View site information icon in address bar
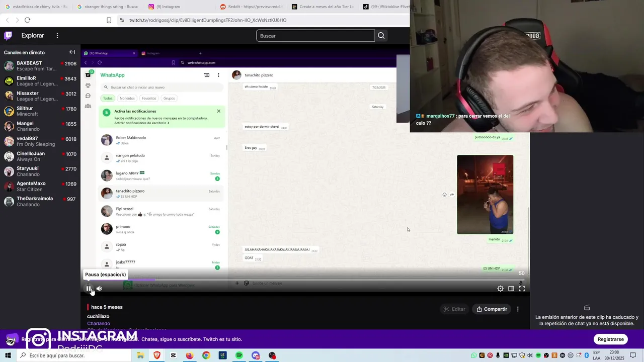644x362 pixels. [x=122, y=20]
